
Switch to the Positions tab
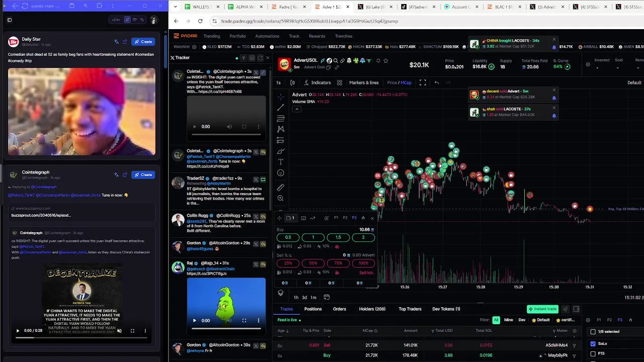pos(313,309)
